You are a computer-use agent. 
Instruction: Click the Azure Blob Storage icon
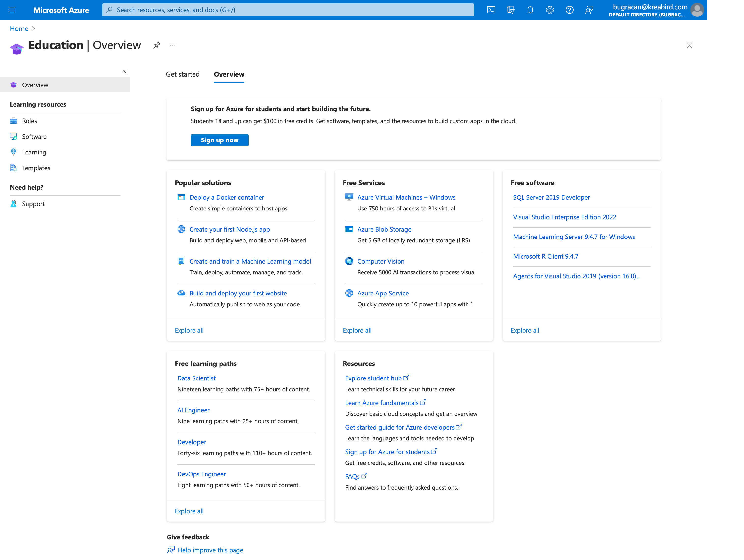pyautogui.click(x=349, y=229)
